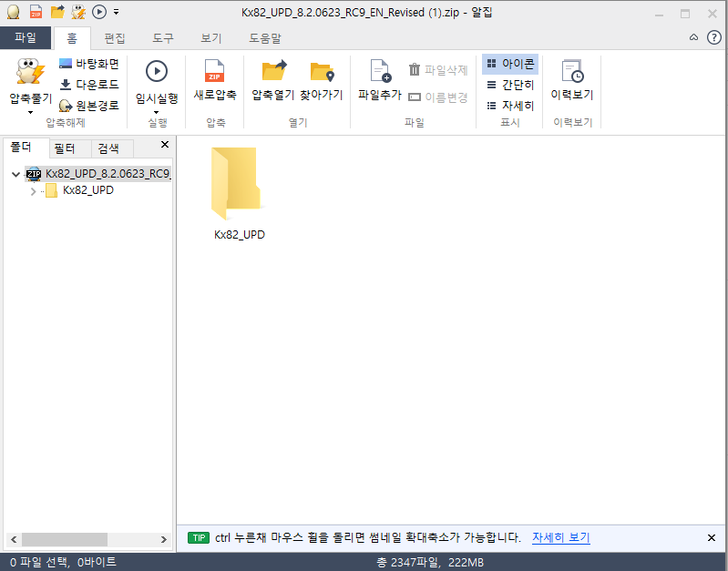Switch view to 자세히 details mode
The height and width of the screenshot is (571, 728).
(510, 106)
